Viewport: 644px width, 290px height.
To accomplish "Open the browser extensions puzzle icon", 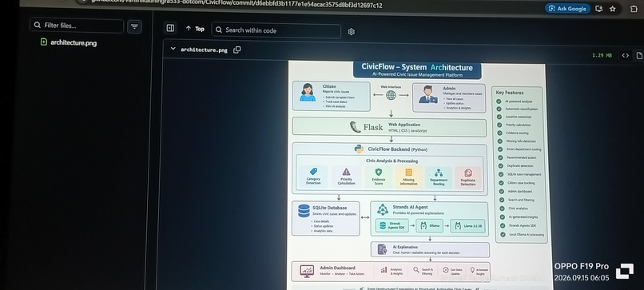I will tap(634, 9).
